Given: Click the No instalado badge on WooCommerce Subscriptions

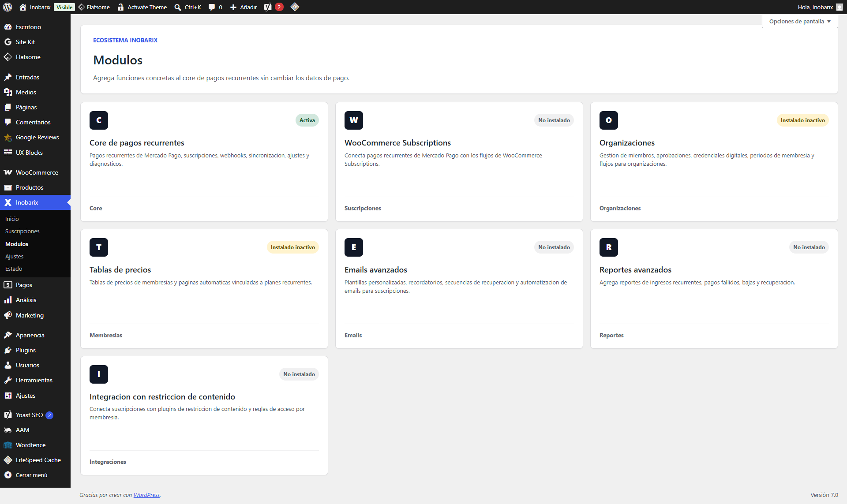Looking at the screenshot, I should tap(554, 120).
